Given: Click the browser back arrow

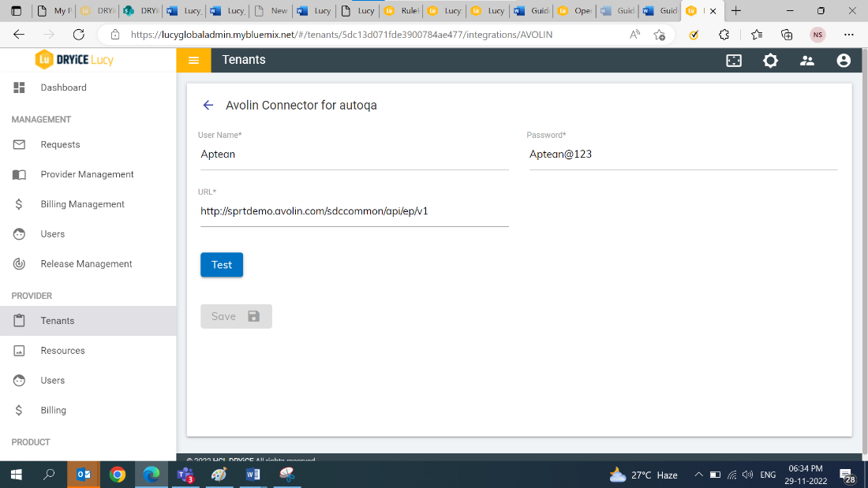Looking at the screenshot, I should [x=19, y=35].
